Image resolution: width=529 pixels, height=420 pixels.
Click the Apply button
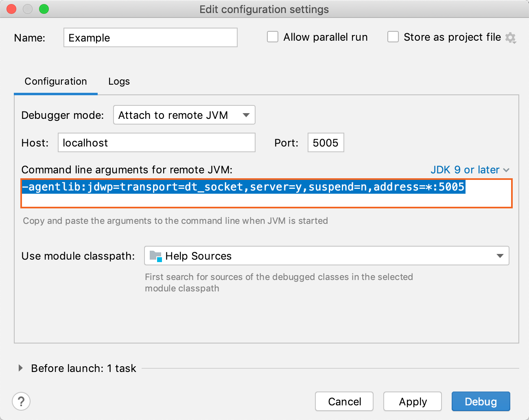pyautogui.click(x=413, y=402)
